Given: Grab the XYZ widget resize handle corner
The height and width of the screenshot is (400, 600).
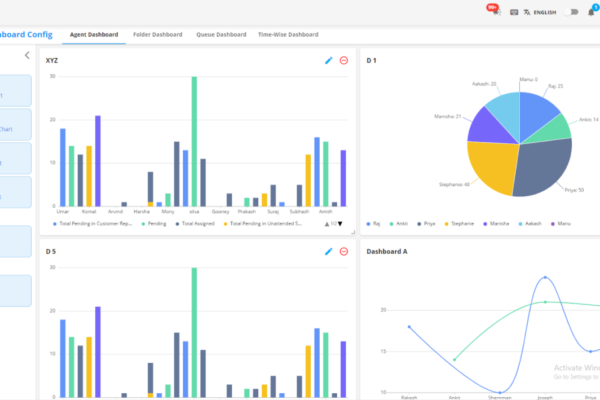Looking at the screenshot, I should [353, 232].
